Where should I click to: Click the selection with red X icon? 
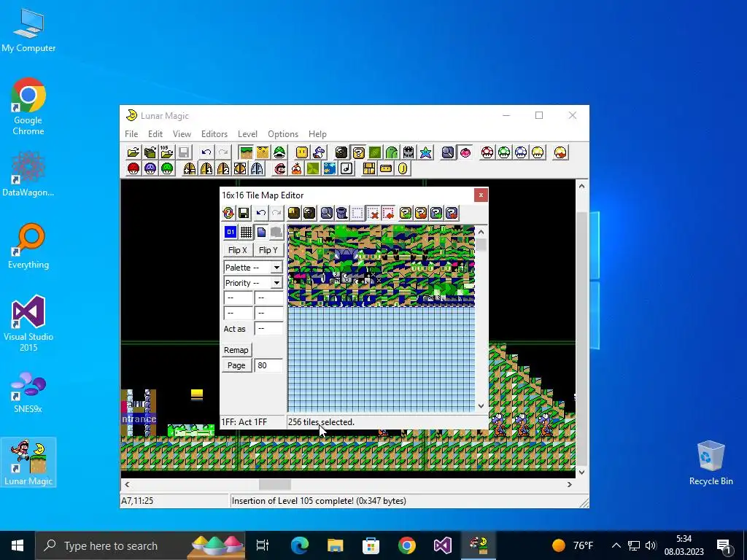(373, 213)
